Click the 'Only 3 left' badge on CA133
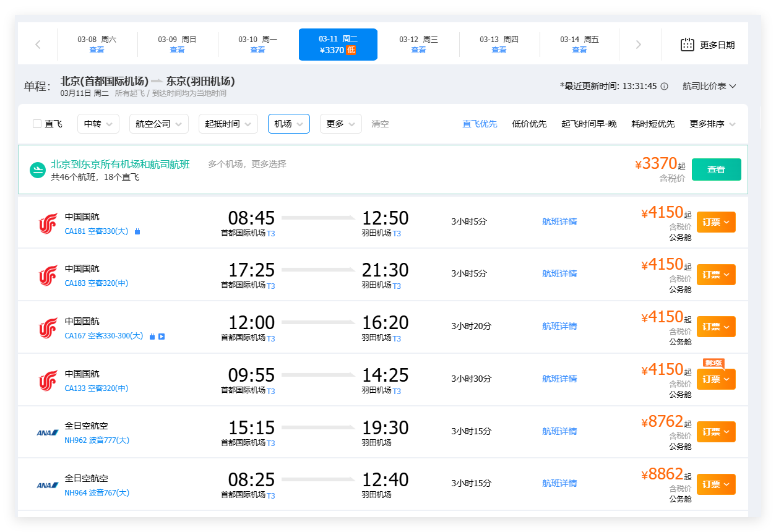The height and width of the screenshot is (532, 776). click(713, 363)
